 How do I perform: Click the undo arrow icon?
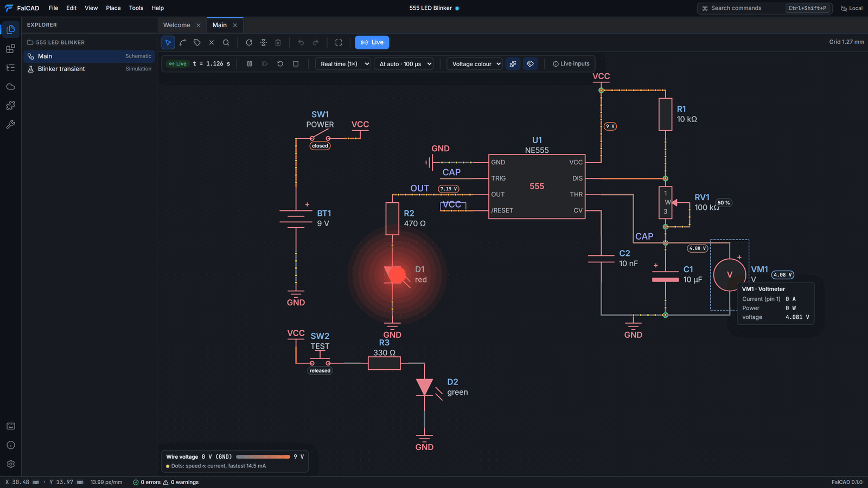point(301,42)
